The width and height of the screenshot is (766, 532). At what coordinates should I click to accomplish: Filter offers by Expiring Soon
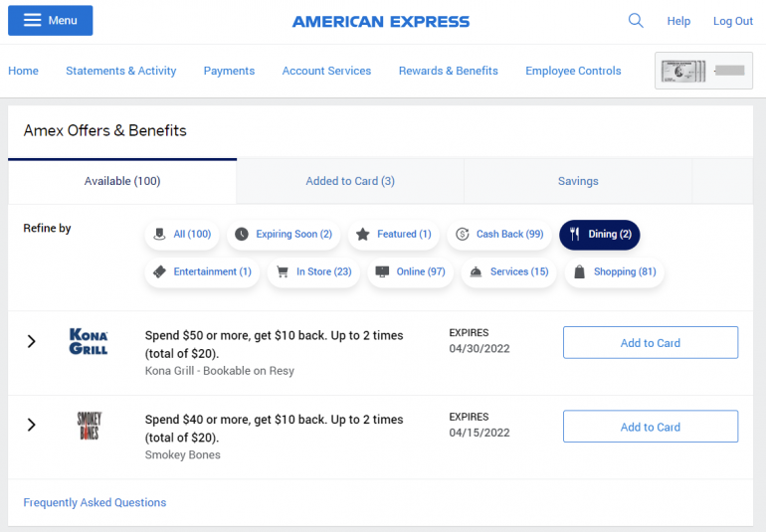pos(284,235)
